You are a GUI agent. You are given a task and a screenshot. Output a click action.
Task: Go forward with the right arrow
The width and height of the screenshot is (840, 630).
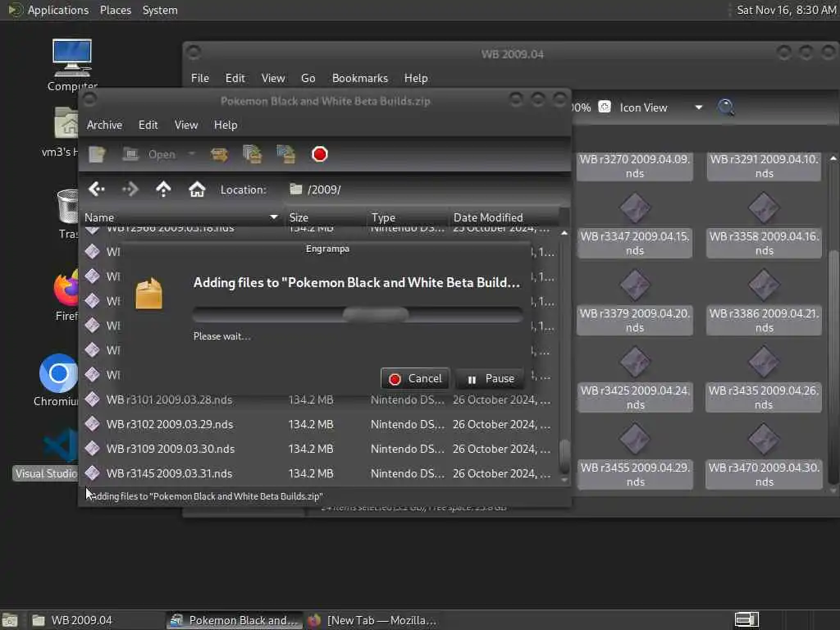tap(130, 189)
